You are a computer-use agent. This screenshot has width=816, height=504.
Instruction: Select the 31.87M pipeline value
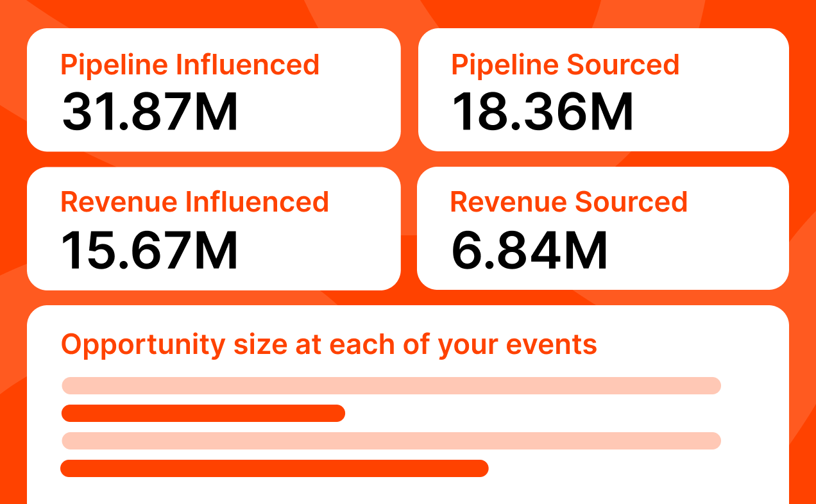pyautogui.click(x=150, y=112)
